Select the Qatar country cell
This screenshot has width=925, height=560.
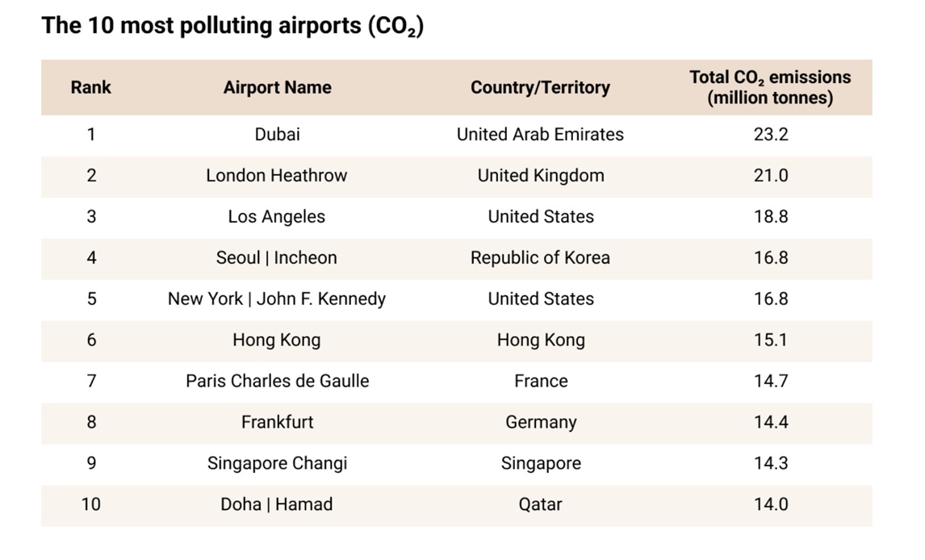click(540, 504)
